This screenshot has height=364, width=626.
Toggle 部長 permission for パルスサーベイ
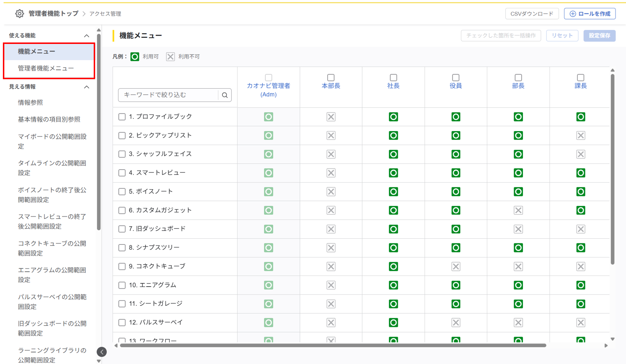click(518, 323)
